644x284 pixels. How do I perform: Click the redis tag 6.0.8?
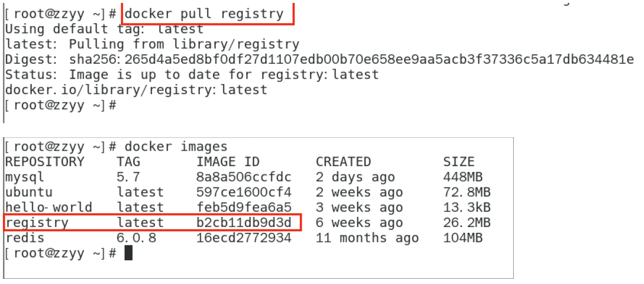pyautogui.click(x=132, y=238)
